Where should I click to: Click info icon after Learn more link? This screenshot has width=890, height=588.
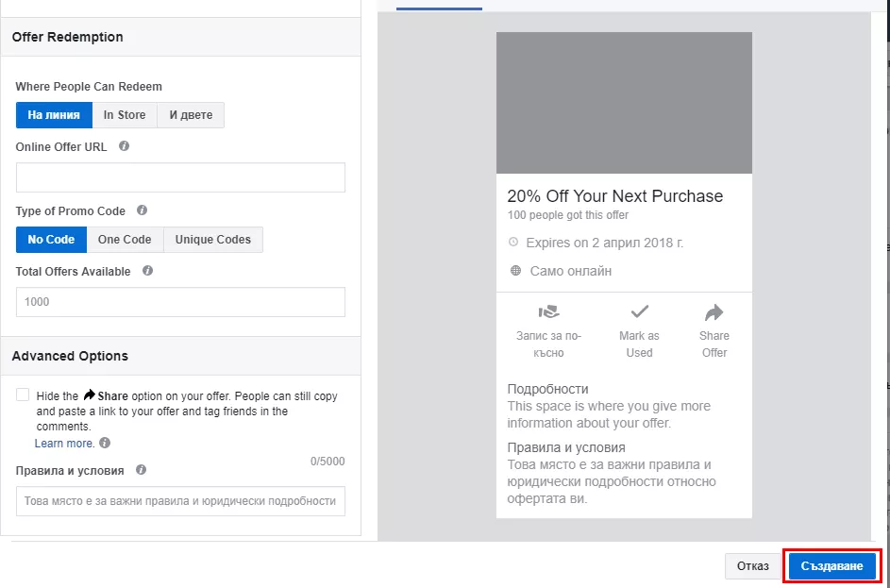[105, 443]
